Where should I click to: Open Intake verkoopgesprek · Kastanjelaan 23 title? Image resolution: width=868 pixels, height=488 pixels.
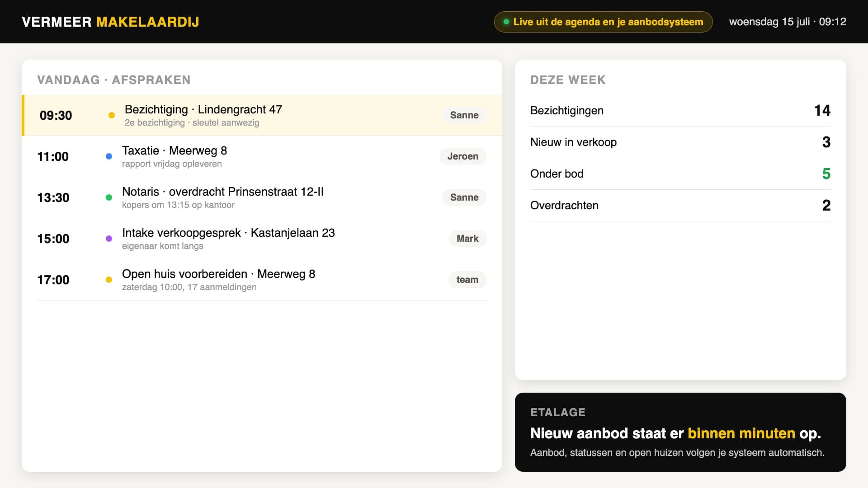point(228,233)
